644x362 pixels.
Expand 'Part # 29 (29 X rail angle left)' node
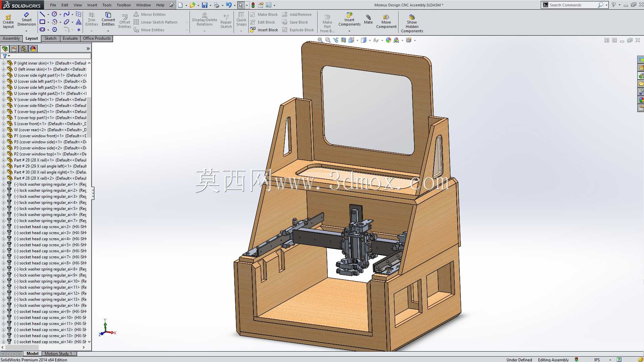point(3,166)
